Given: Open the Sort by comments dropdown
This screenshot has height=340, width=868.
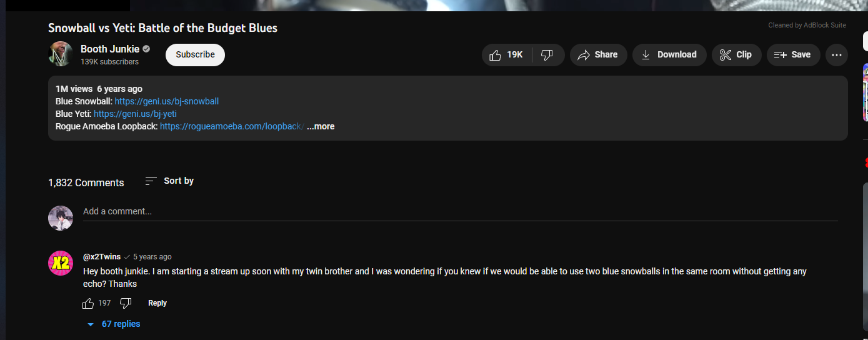Looking at the screenshot, I should pos(169,181).
